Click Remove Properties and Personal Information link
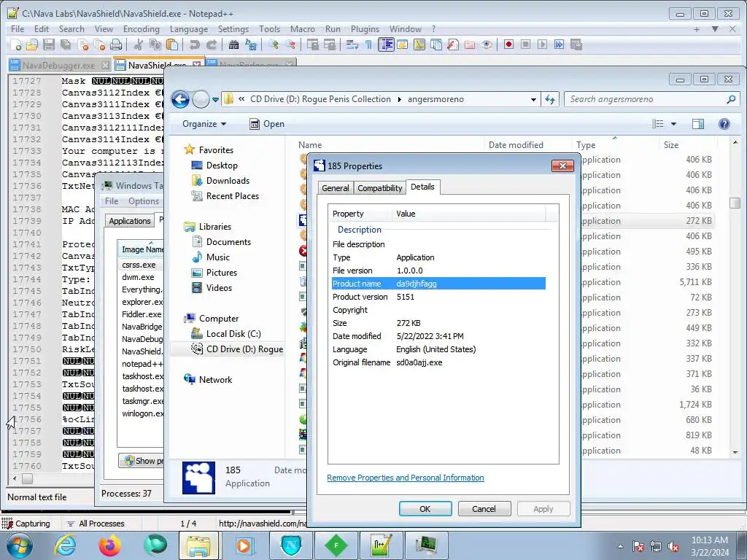Screen dimensions: 747x560 point(406,478)
